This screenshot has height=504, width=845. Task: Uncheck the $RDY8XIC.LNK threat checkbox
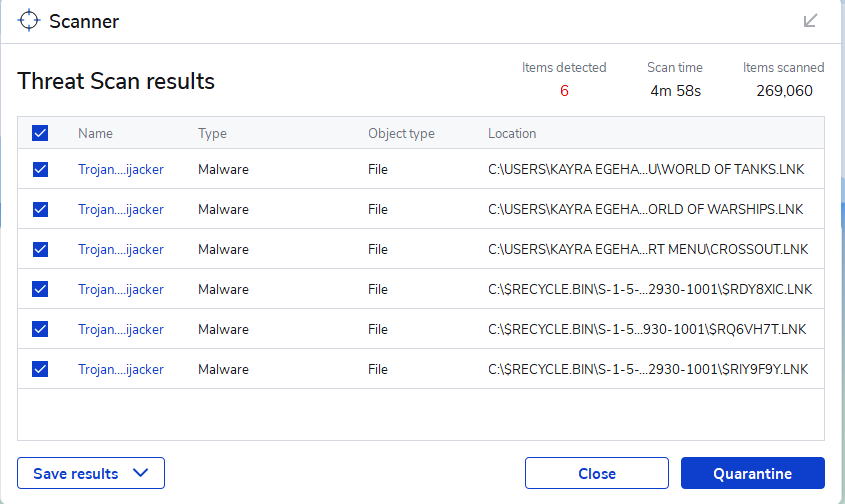pos(40,289)
